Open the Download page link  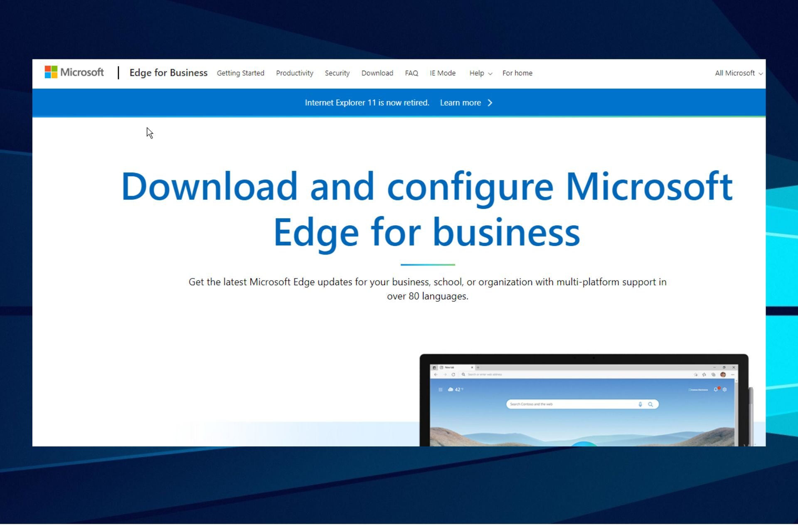pos(377,73)
